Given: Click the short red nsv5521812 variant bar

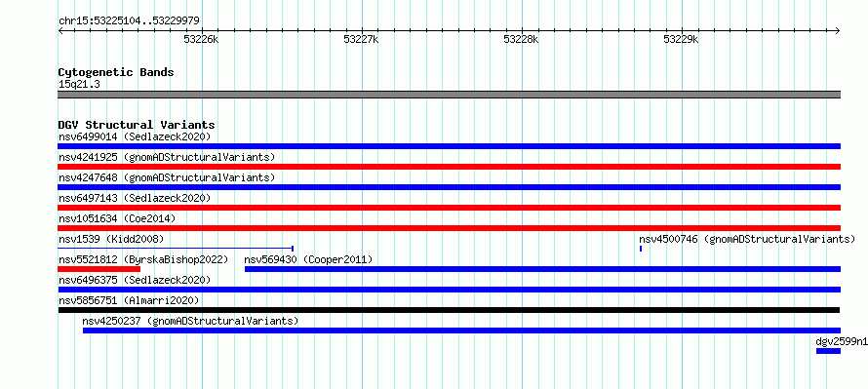Looking at the screenshot, I should 99,269.
